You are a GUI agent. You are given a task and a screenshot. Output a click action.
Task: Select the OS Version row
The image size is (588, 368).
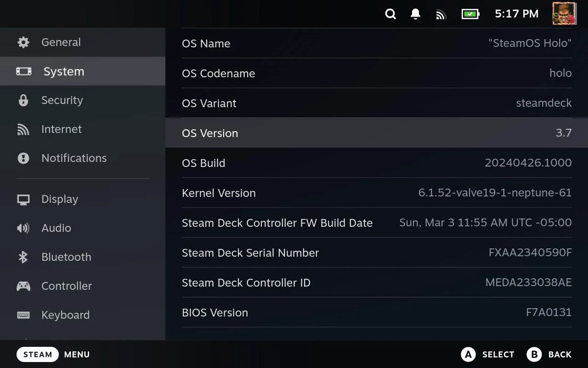tap(377, 133)
